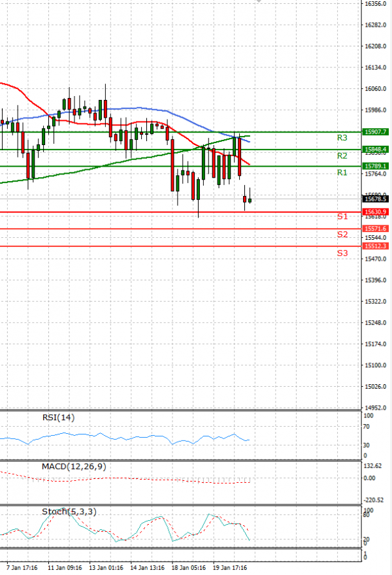392x575 pixels.
Task: Click the 15470.0 price axis value
Action: click(376, 259)
